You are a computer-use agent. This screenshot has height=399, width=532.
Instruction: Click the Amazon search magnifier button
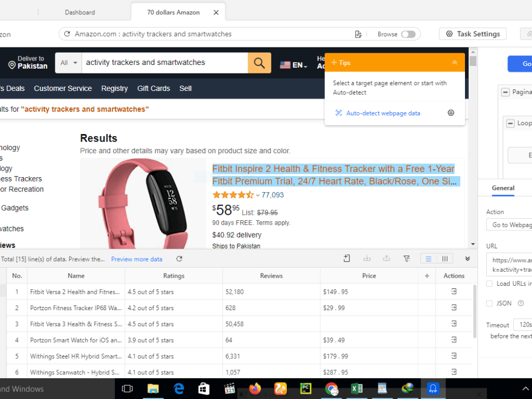pos(259,63)
